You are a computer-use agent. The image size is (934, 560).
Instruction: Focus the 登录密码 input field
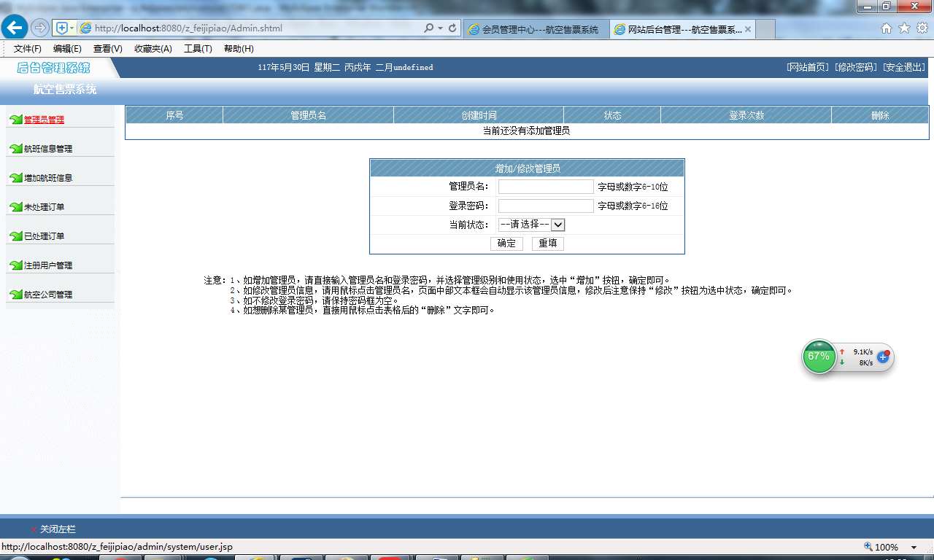click(546, 206)
